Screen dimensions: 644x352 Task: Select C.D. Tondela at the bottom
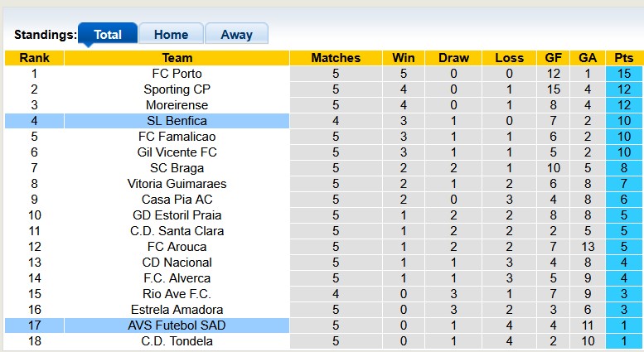click(177, 341)
